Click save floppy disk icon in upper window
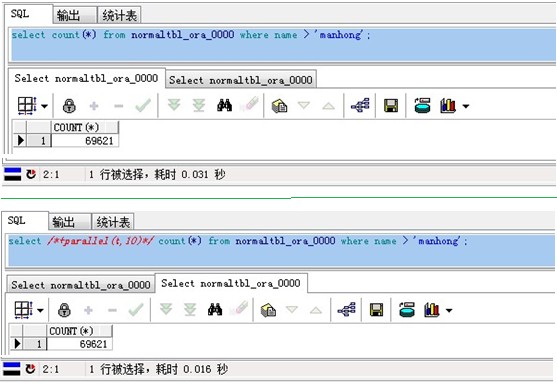The image size is (557, 384). coord(391,106)
